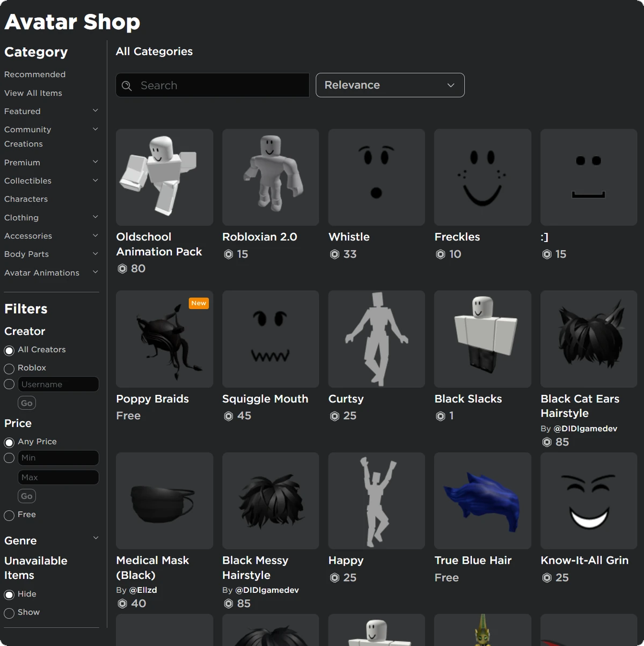Open the Squiggle Mouth face image
644x646 pixels.
270,339
